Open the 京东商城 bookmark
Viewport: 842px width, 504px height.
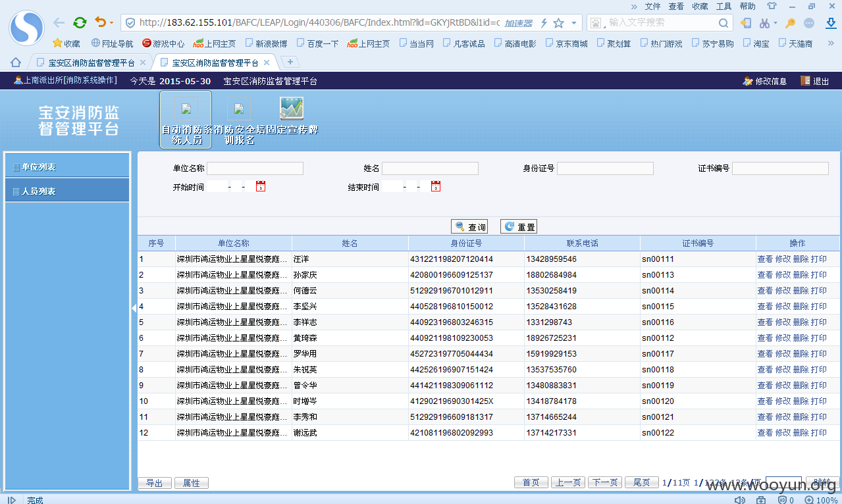[x=566, y=43]
